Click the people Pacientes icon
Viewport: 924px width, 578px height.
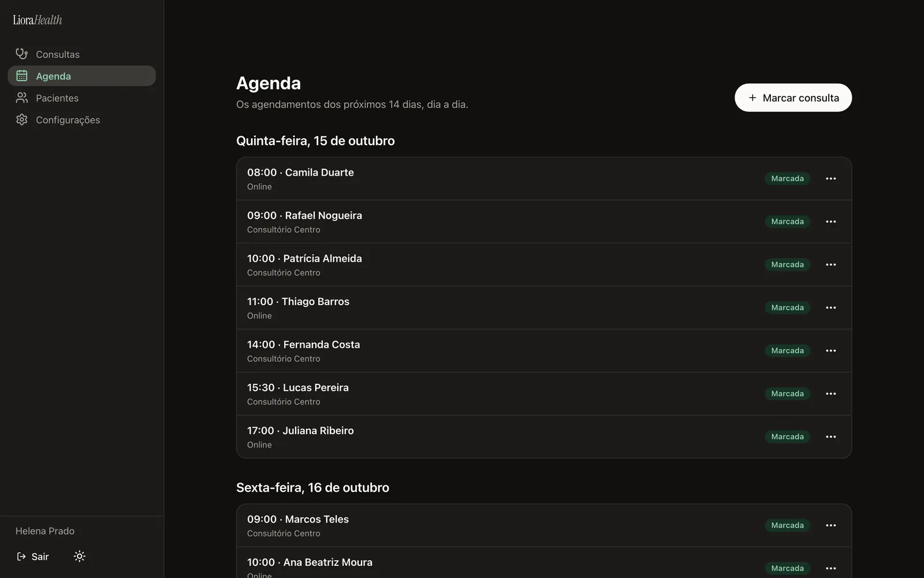pyautogui.click(x=22, y=98)
